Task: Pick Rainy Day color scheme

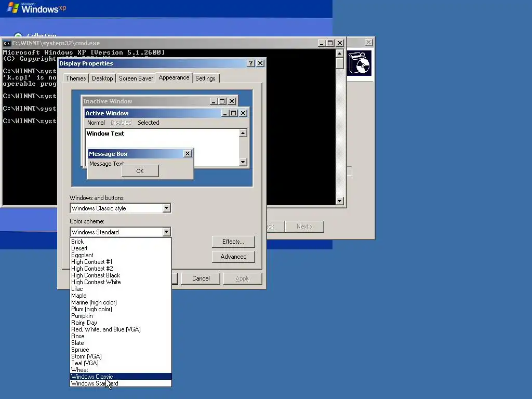Action: click(121, 323)
